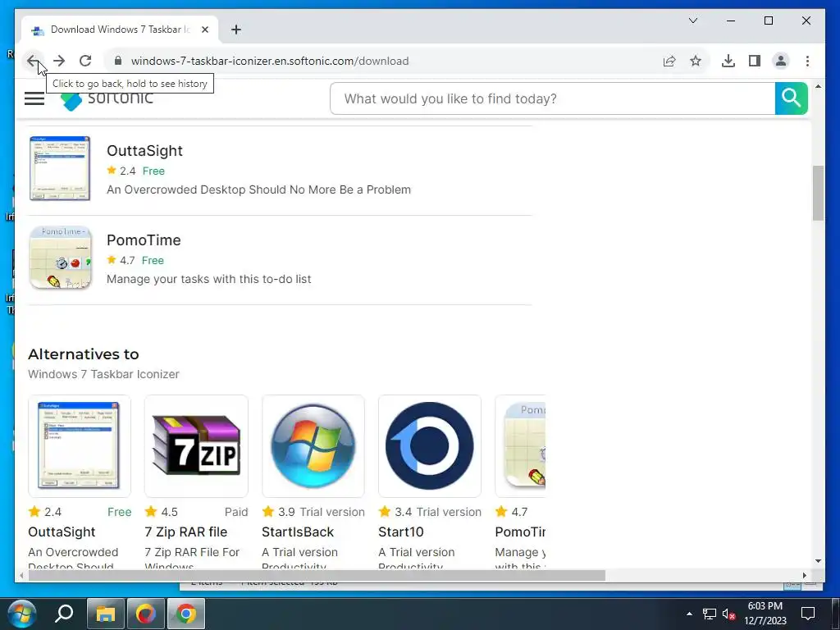Open the Chrome taskbar icon
Viewport: 840px width, 630px height.
[x=186, y=614]
